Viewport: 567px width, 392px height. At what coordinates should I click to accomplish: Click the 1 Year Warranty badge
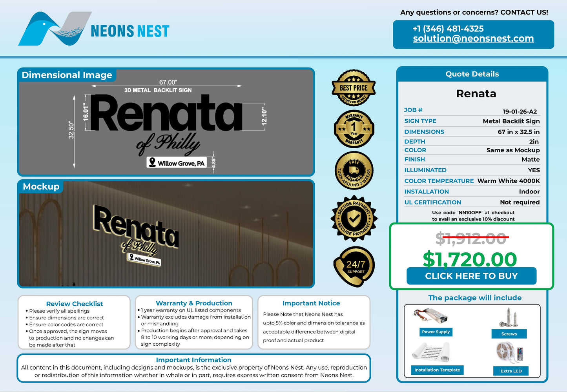click(x=354, y=129)
